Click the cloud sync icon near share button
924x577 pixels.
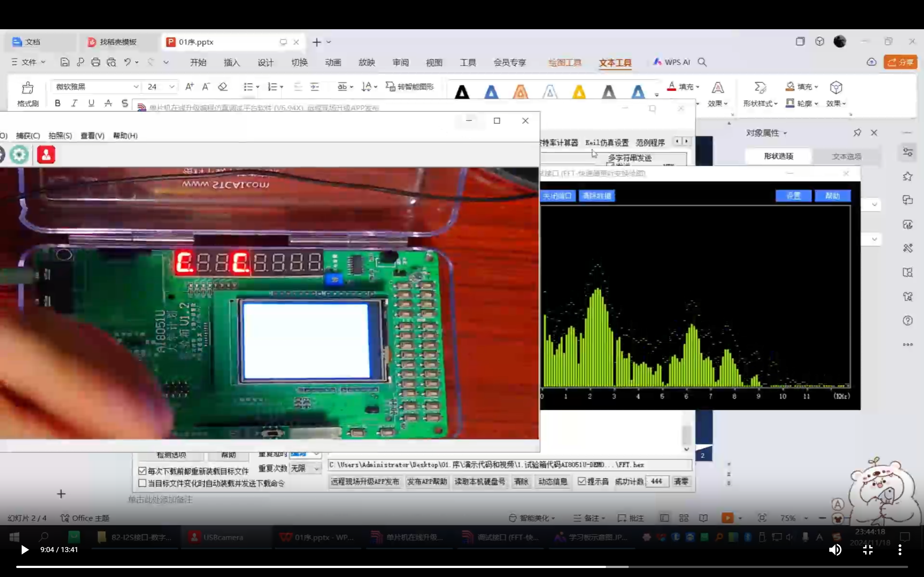click(871, 62)
